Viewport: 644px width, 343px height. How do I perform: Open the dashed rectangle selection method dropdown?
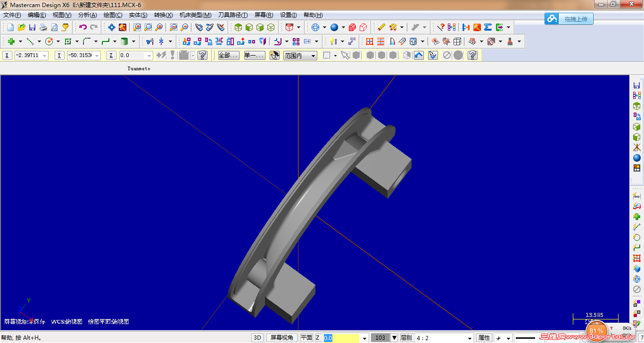(x=336, y=56)
